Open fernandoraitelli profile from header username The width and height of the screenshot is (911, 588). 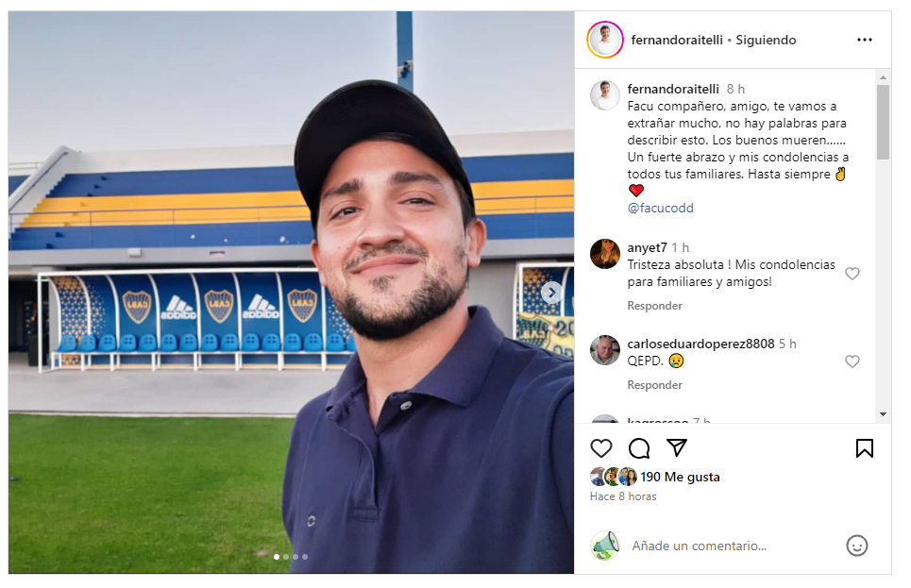677,40
